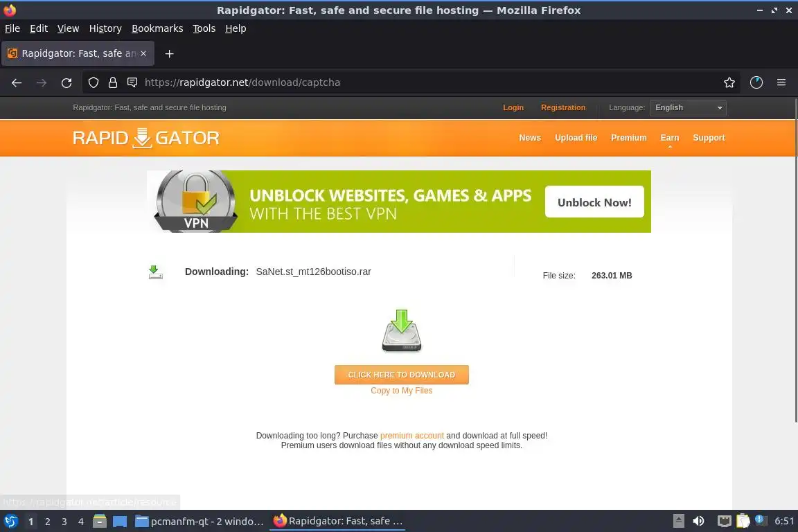Click the small file download icon beside Downloading
This screenshot has width=798, height=532.
[x=155, y=272]
